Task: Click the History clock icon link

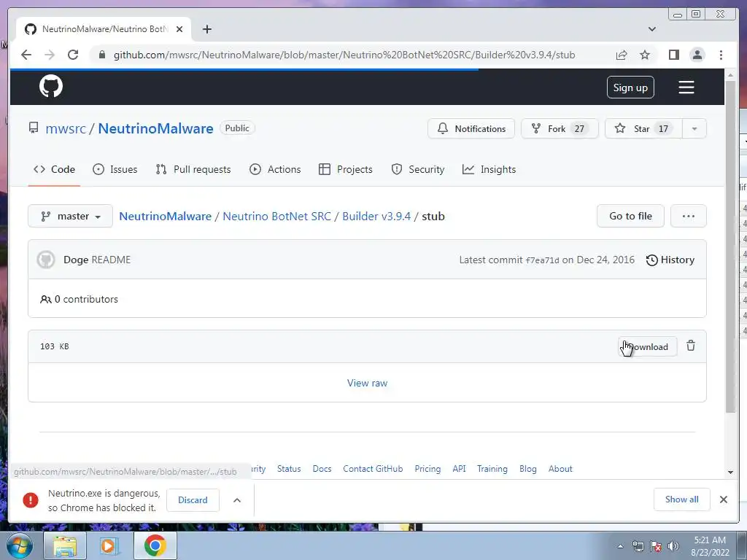Action: (670, 260)
